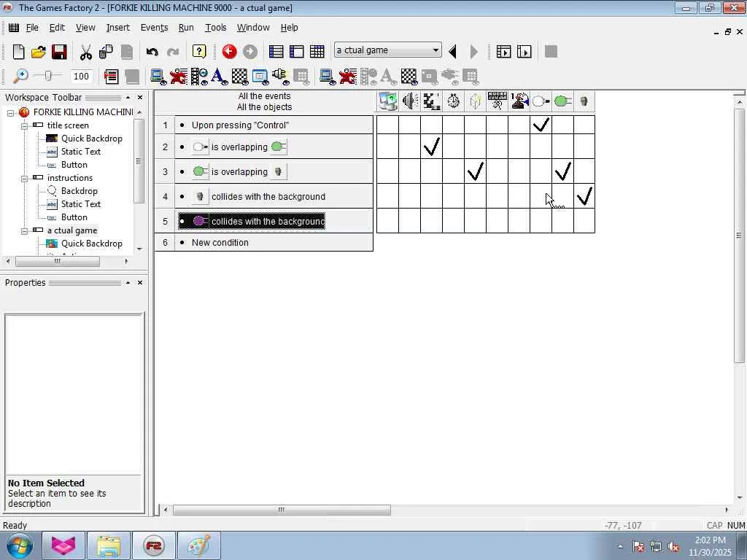Go to next frame arrow
This screenshot has width=747, height=560.
coord(473,52)
